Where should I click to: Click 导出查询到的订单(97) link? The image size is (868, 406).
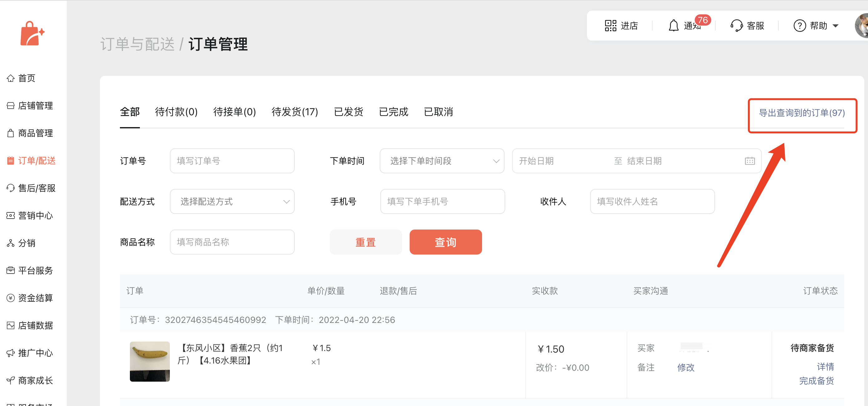click(801, 113)
